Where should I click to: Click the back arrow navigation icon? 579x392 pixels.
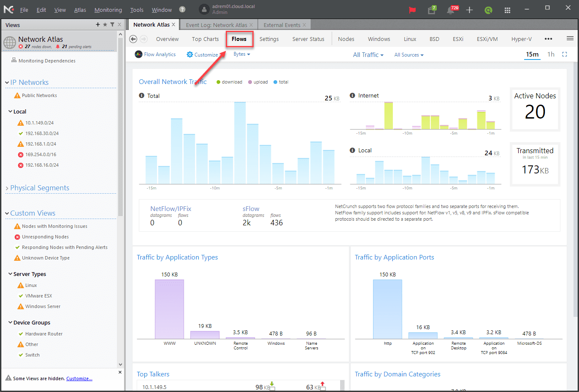click(x=133, y=39)
